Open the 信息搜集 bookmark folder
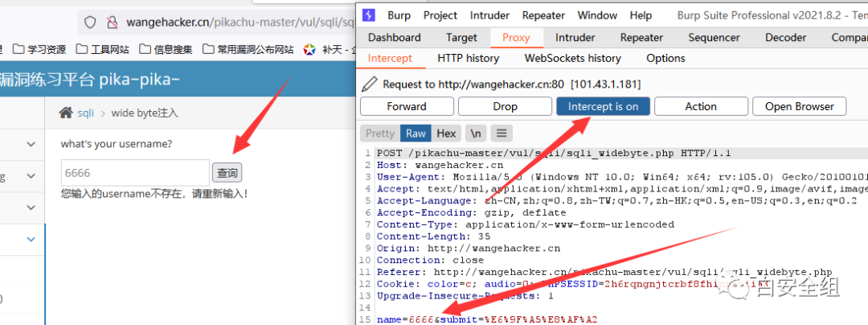Viewport: 868px width, 325px height. 166,49
